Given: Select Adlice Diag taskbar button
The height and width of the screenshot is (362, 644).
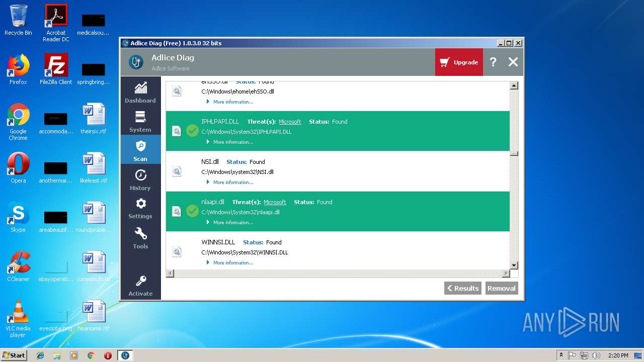Looking at the screenshot, I should tap(125, 355).
